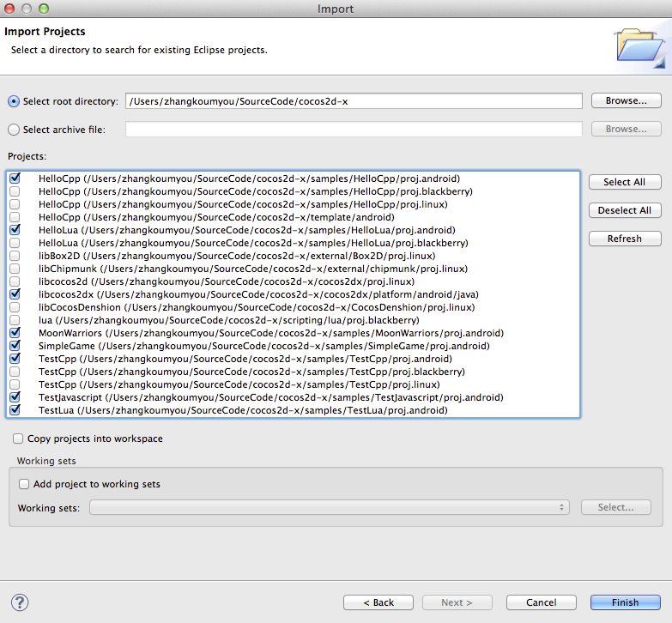The height and width of the screenshot is (623, 672).
Task: Uncheck HelloCpp proj.android project checkbox
Action: tap(15, 178)
